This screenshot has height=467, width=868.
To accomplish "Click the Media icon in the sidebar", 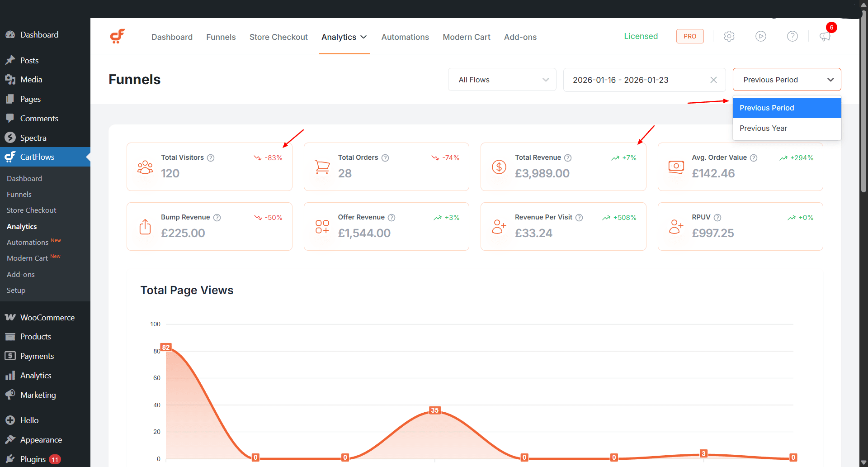I will tap(10, 79).
